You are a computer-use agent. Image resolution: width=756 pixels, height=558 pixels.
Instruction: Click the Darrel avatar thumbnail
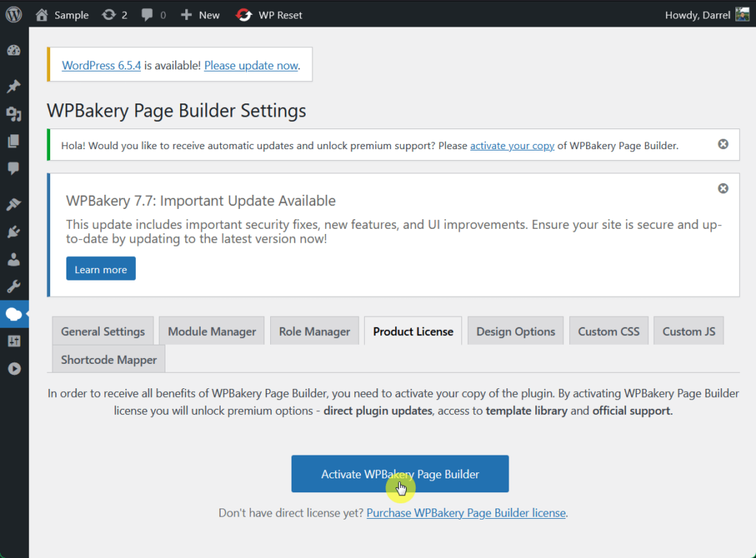point(742,15)
